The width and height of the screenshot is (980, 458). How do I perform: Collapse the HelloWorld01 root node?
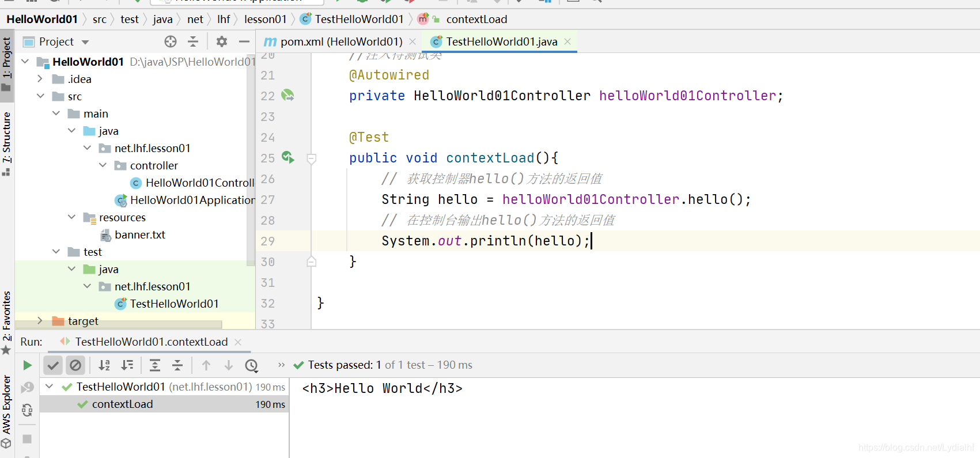25,61
